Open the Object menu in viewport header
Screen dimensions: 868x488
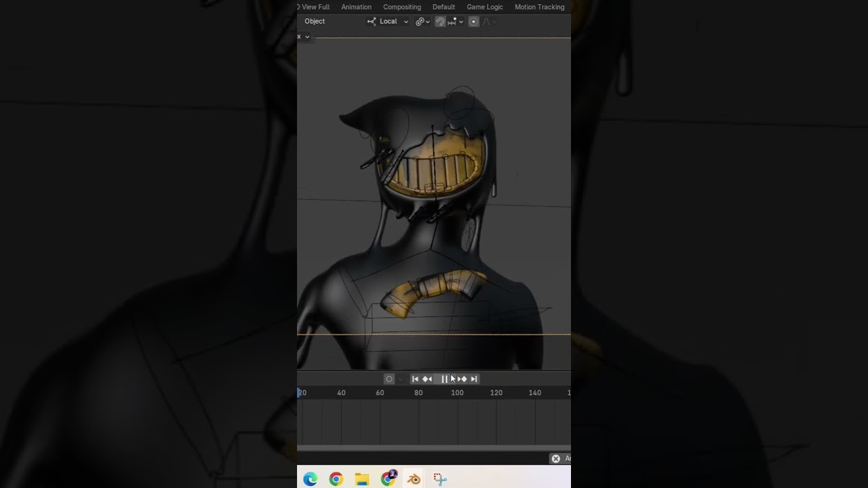click(315, 21)
